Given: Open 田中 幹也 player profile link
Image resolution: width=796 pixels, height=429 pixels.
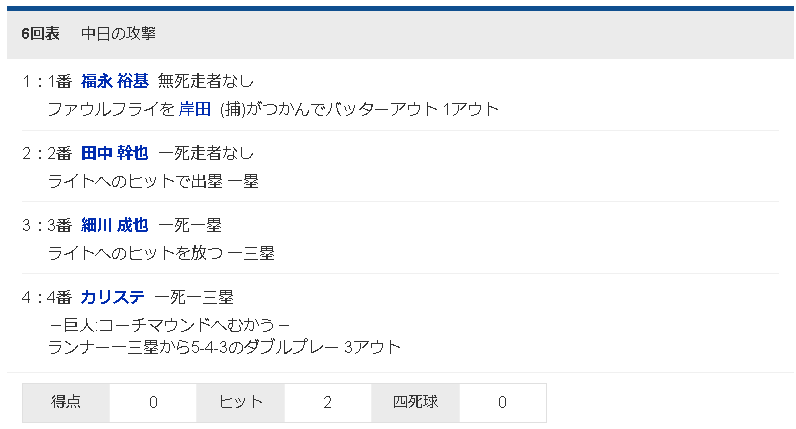Looking at the screenshot, I should (x=114, y=153).
